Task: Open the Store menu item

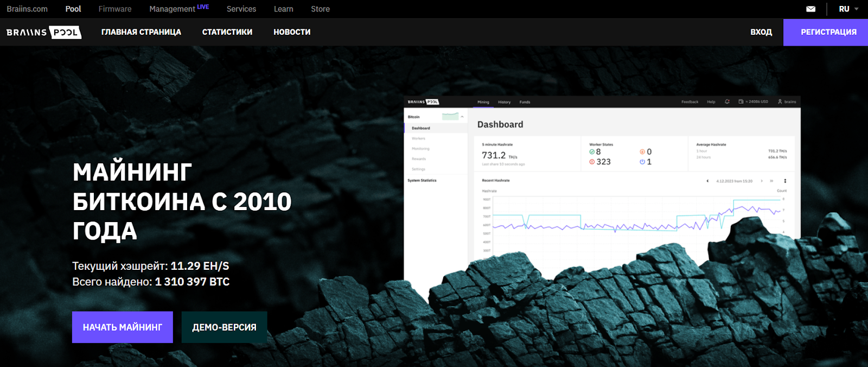Action: click(x=320, y=9)
